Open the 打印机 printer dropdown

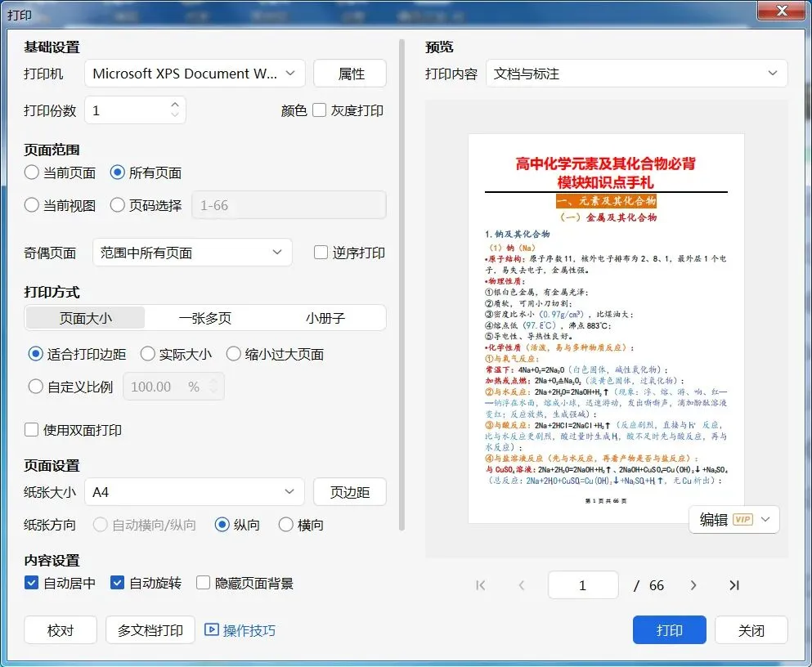(195, 74)
